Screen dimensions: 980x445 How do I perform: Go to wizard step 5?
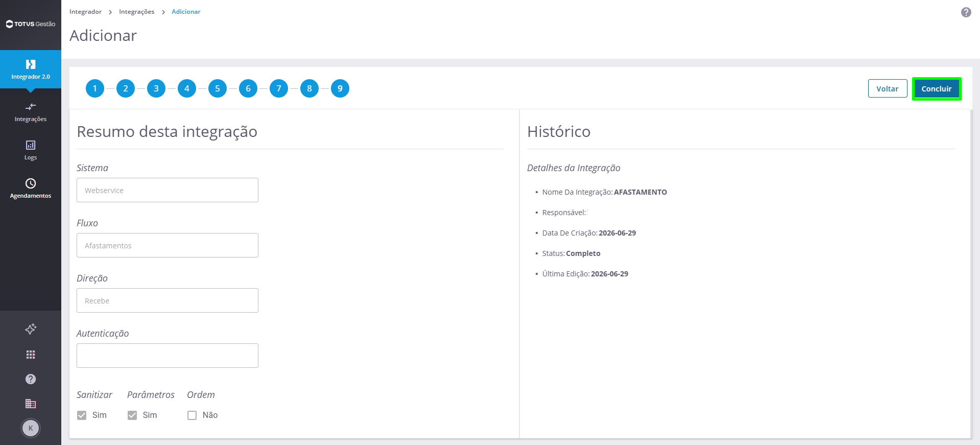218,88
